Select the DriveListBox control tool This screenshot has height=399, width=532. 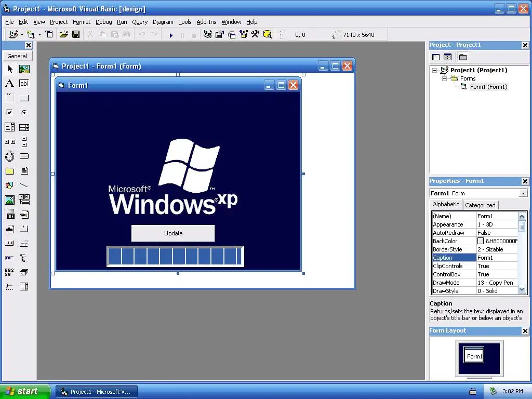tap(24, 156)
